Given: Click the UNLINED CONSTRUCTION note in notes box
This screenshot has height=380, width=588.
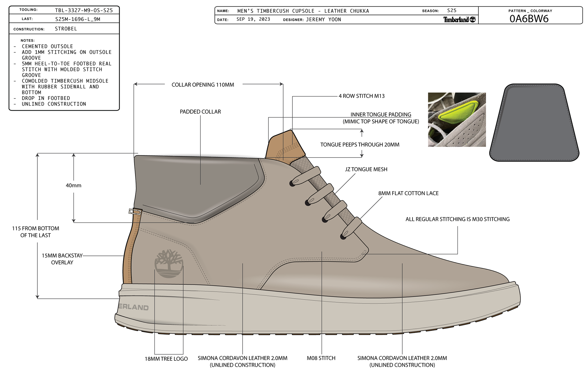Looking at the screenshot, I should 54,104.
